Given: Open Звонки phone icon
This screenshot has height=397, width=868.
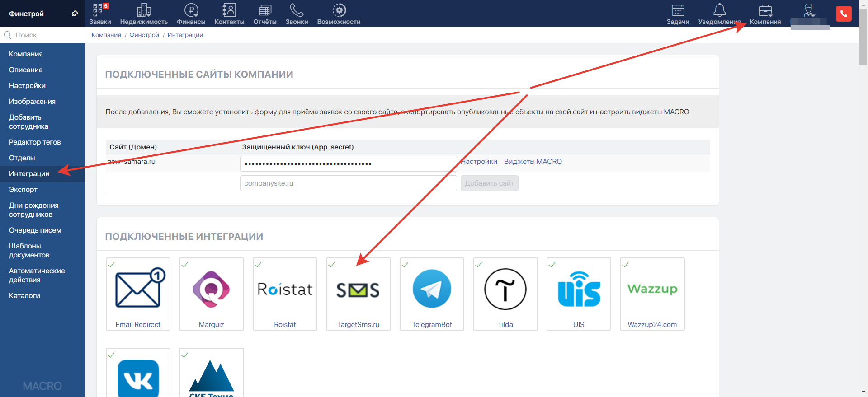Looking at the screenshot, I should pos(297,10).
